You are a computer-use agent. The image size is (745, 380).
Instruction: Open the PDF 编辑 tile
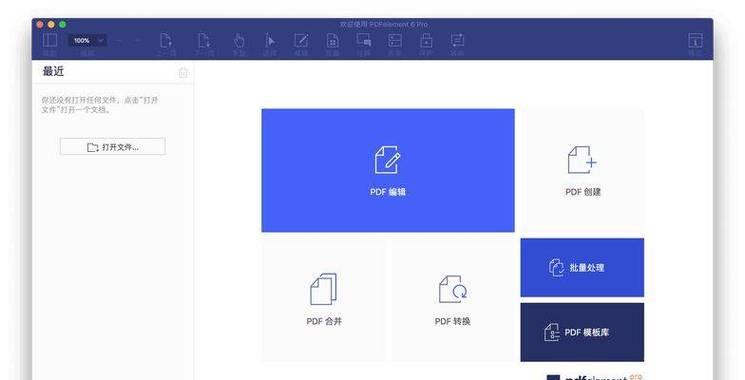coord(388,171)
